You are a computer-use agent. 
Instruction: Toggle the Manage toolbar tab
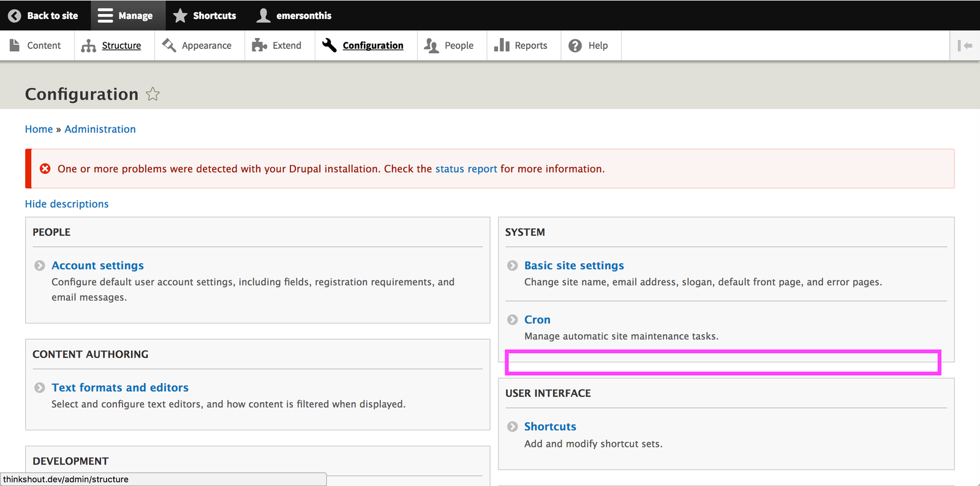pyautogui.click(x=128, y=15)
